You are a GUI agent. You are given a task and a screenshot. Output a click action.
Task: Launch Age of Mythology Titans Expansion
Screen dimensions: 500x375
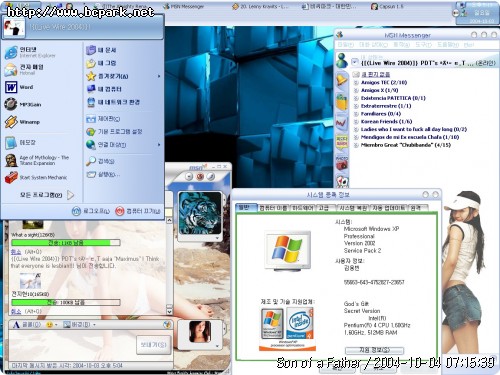pyautogui.click(x=37, y=160)
